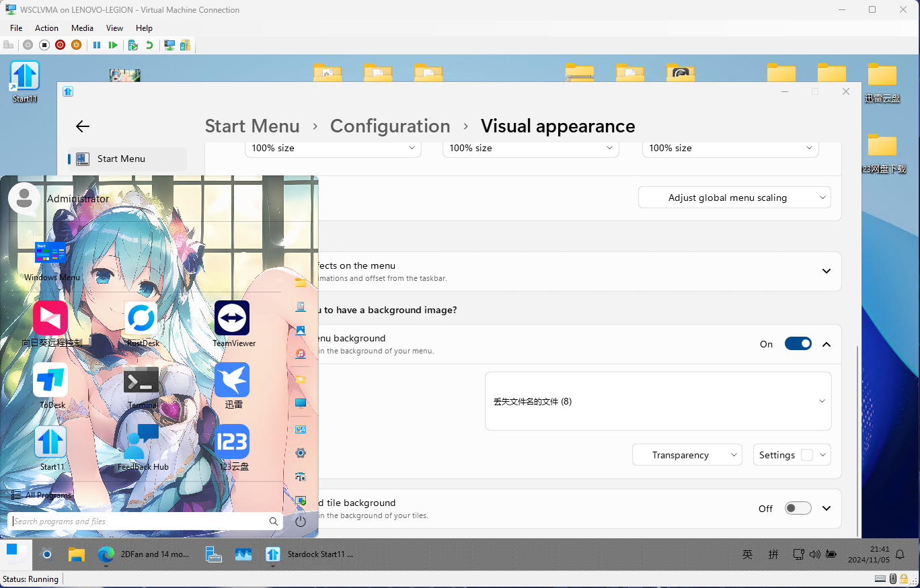Turn off the menu background toggle
Image resolution: width=920 pixels, height=588 pixels.
pos(798,344)
